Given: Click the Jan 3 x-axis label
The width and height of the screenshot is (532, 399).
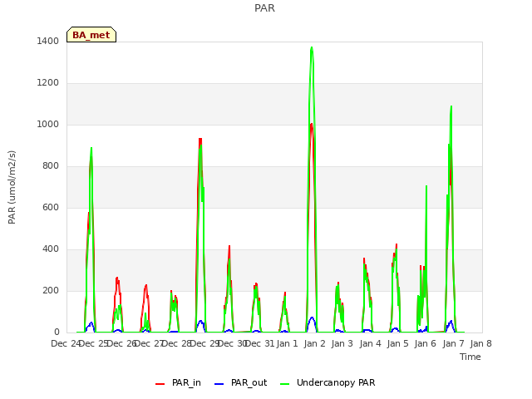Looking at the screenshot, I should point(342,343).
